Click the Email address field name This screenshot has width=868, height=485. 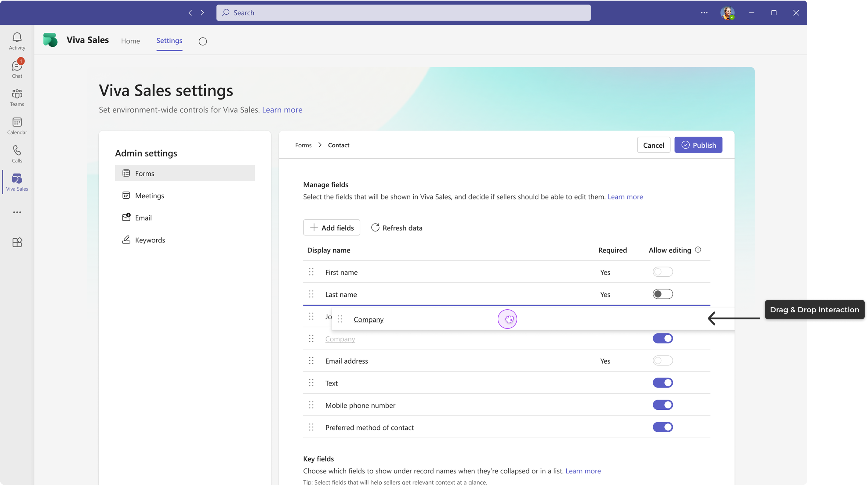coord(347,361)
